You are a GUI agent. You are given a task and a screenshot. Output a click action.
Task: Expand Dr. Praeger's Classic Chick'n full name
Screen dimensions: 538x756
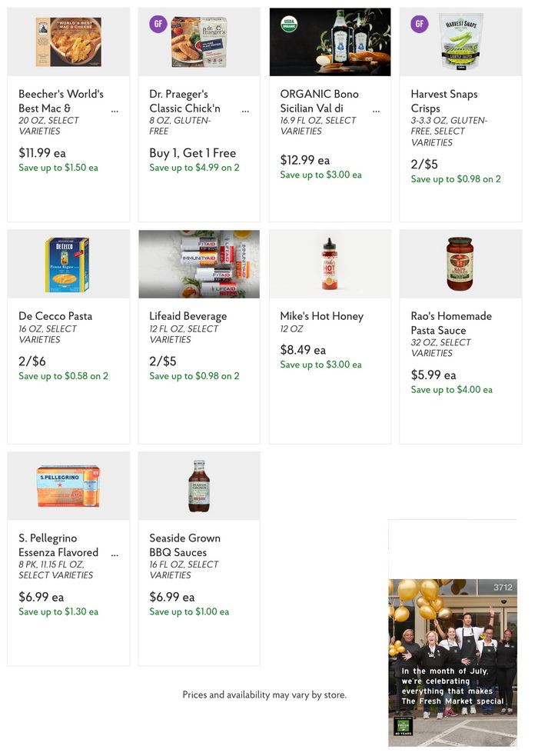click(x=246, y=110)
